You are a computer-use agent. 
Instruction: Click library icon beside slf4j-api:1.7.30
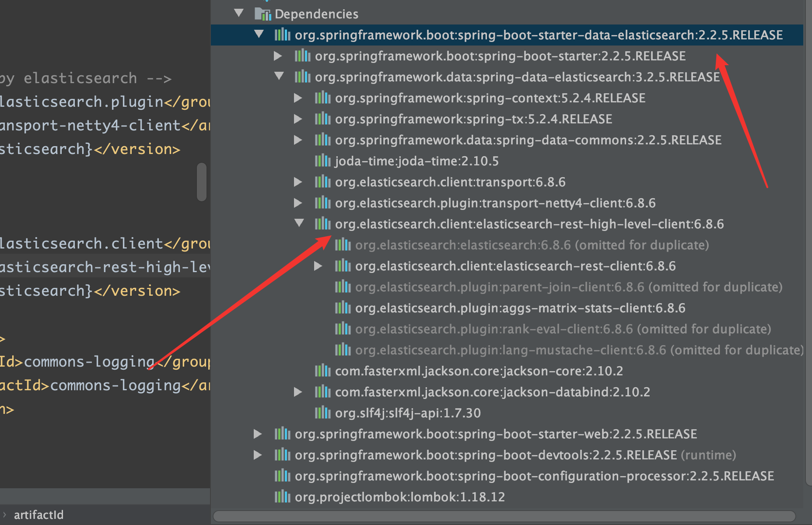click(323, 413)
